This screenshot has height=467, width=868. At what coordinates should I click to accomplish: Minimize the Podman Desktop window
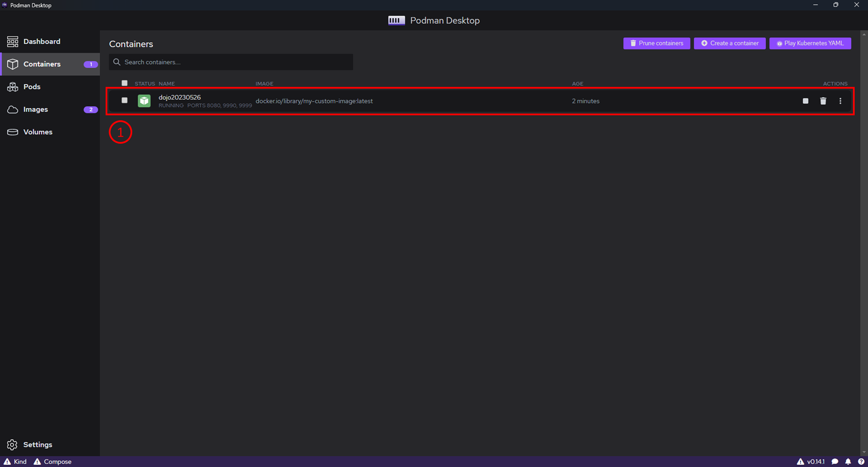(x=816, y=5)
